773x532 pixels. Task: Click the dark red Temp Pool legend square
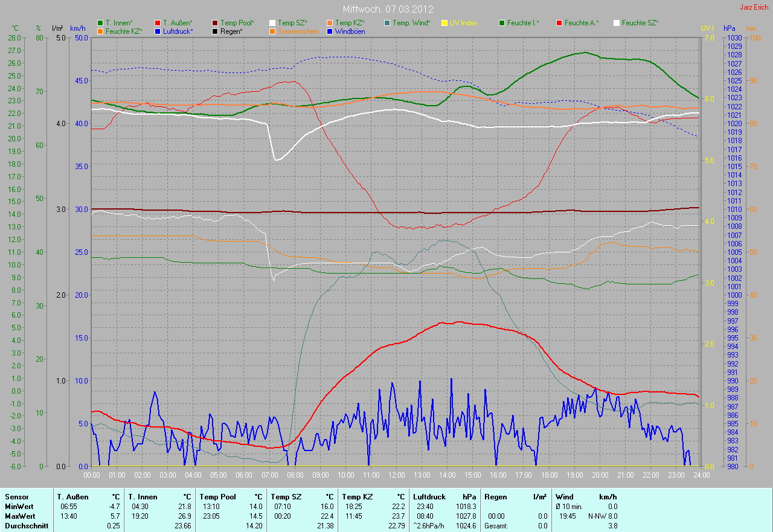215,23
